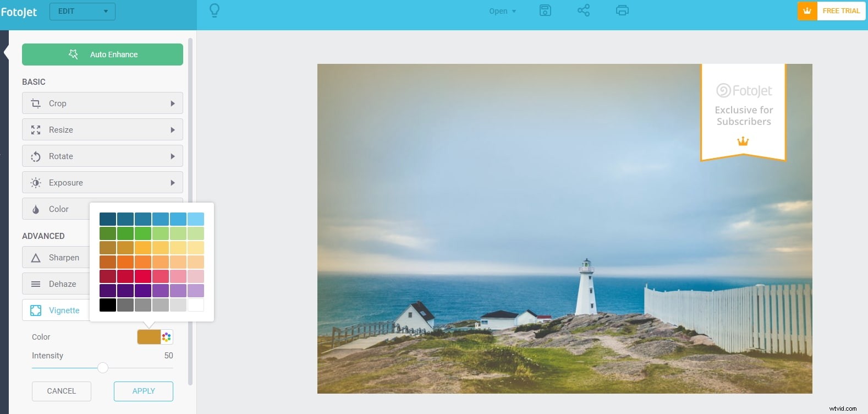Viewport: 868px width, 414px height.
Task: Click the lighthouse photo on canvas
Action: point(565,228)
